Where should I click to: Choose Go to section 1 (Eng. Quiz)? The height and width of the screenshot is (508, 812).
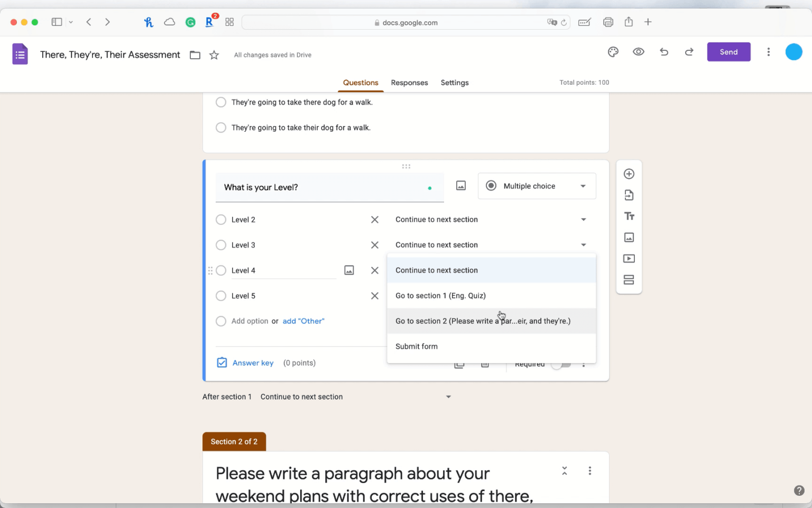[440, 296]
